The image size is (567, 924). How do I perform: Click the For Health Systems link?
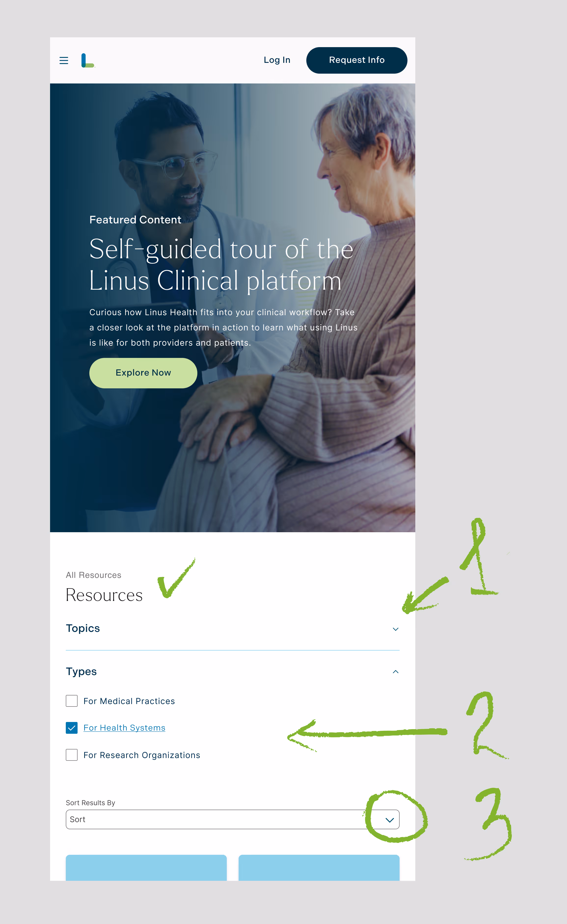[x=124, y=728]
